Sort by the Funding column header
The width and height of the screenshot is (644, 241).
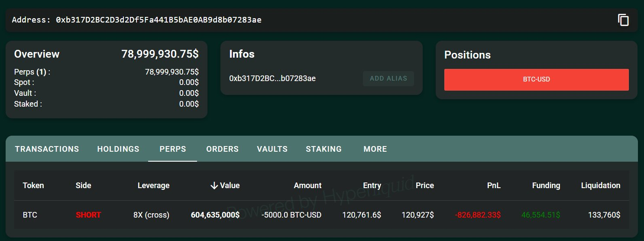click(x=546, y=186)
